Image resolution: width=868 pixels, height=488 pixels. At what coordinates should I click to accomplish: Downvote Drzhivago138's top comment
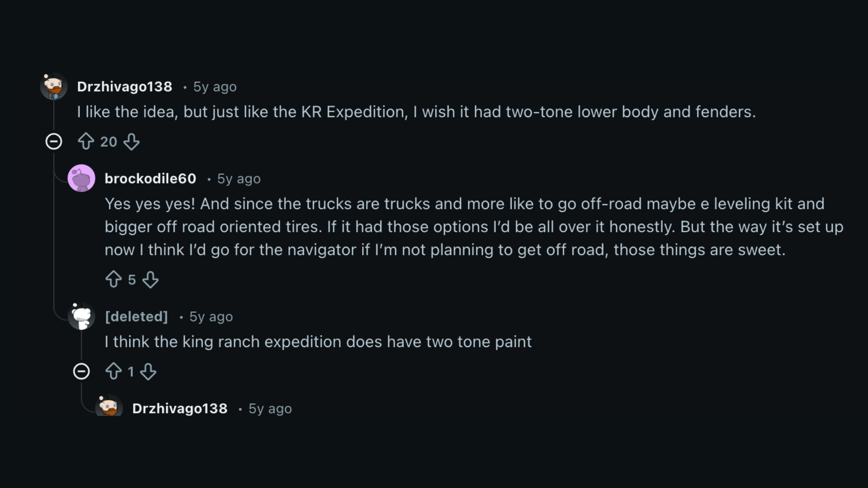click(x=132, y=141)
